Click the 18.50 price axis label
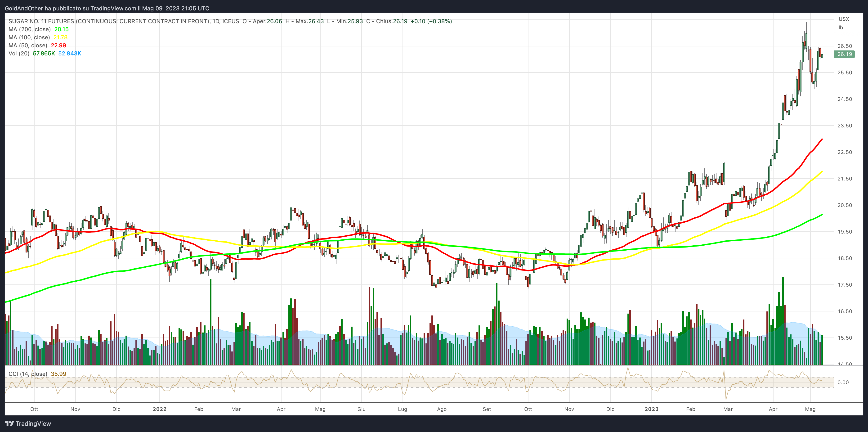The width and height of the screenshot is (868, 432). tap(844, 258)
